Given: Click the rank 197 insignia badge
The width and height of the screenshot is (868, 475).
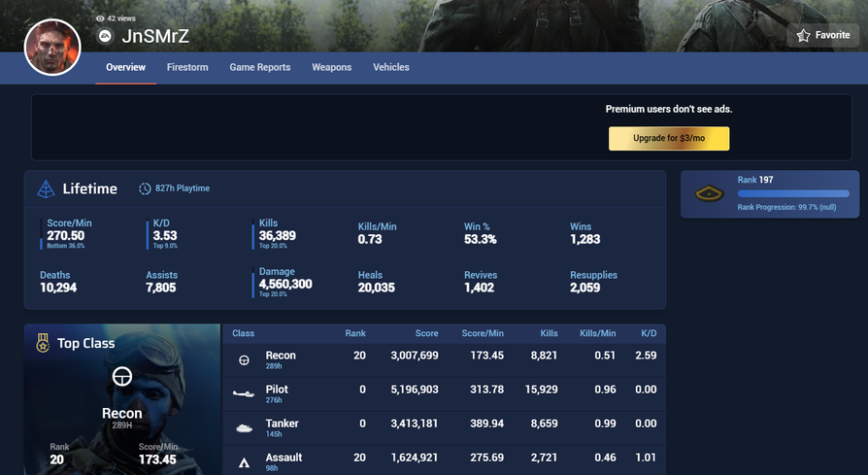Looking at the screenshot, I should (x=710, y=194).
